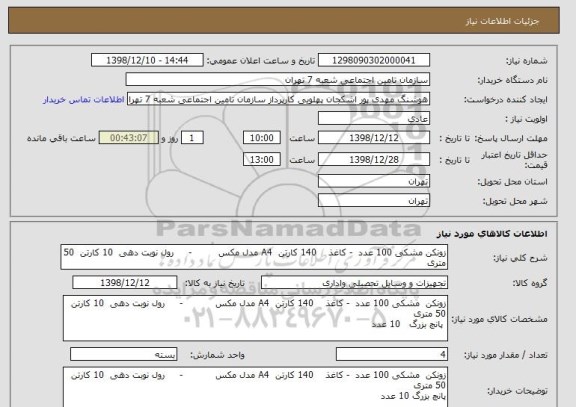Image resolution: width=576 pixels, height=407 pixels.
Task: Select the تاریخ نیاز به کالا date field
Action: (125, 282)
